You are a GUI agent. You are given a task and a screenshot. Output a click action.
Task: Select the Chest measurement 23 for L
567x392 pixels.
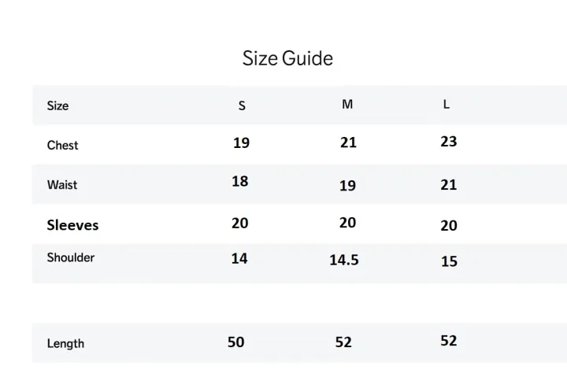tap(449, 142)
